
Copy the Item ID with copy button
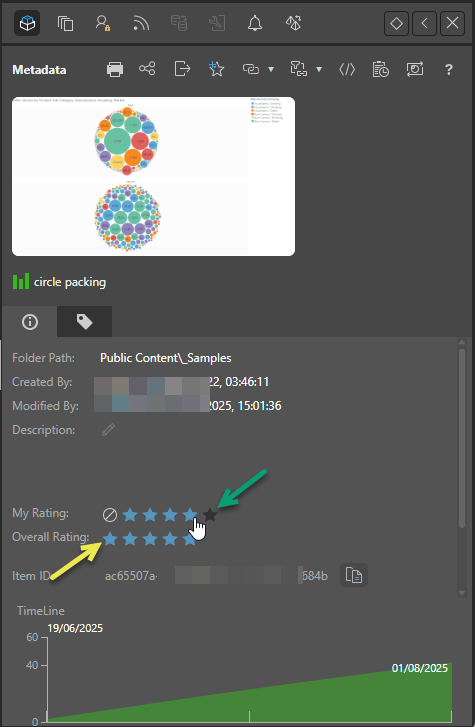pyautogui.click(x=354, y=575)
